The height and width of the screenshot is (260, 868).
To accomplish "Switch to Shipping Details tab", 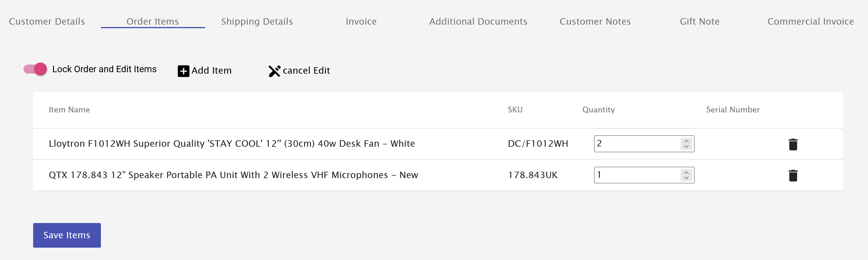I will click(257, 22).
